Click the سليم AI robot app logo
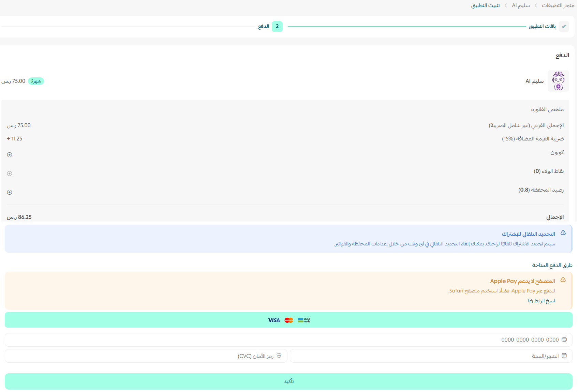Viewport: 579px width, 392px height. pyautogui.click(x=558, y=81)
